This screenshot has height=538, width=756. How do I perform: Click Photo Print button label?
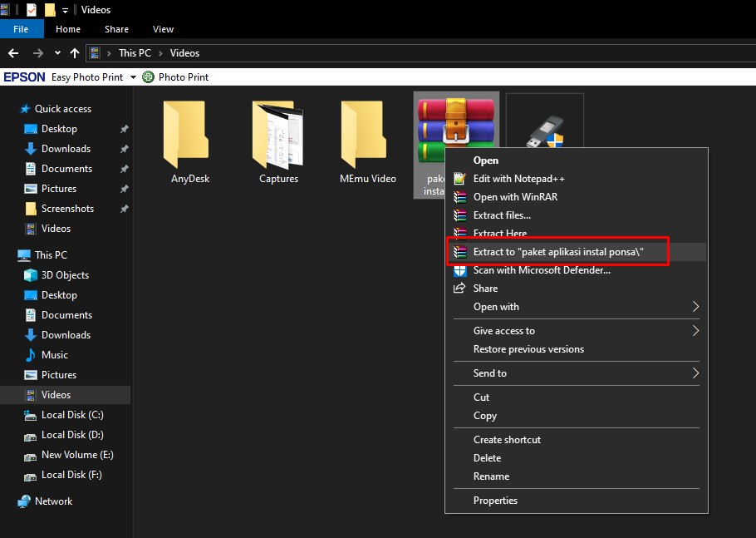[x=184, y=77]
